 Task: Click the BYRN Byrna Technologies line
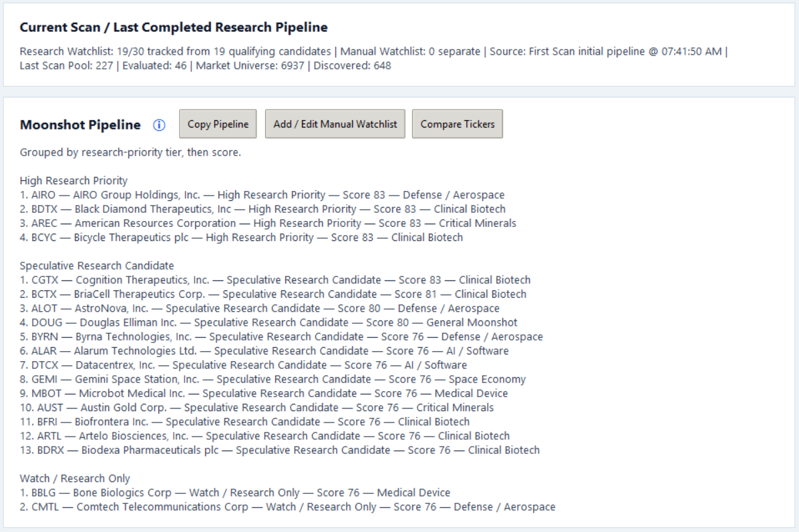(x=281, y=337)
